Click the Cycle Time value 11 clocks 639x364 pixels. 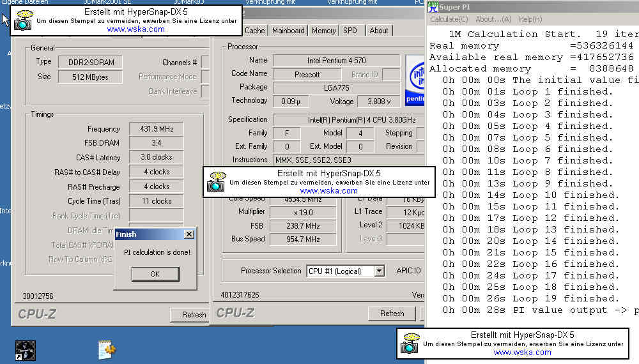click(157, 201)
